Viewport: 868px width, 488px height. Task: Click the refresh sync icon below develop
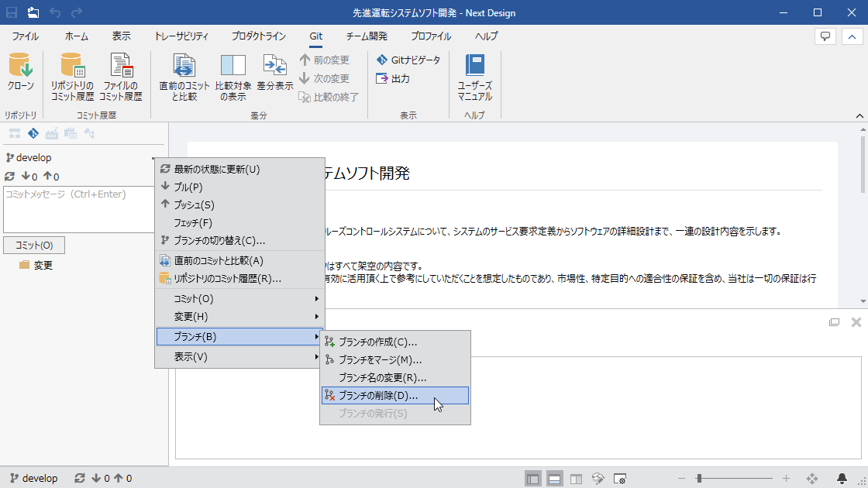[x=9, y=177]
